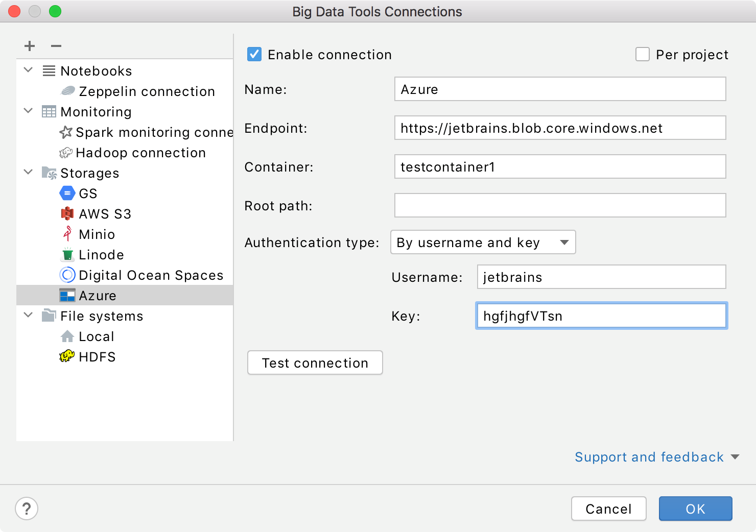Toggle the Enable connection checkbox
Screen dimensions: 756x532
[x=254, y=54]
